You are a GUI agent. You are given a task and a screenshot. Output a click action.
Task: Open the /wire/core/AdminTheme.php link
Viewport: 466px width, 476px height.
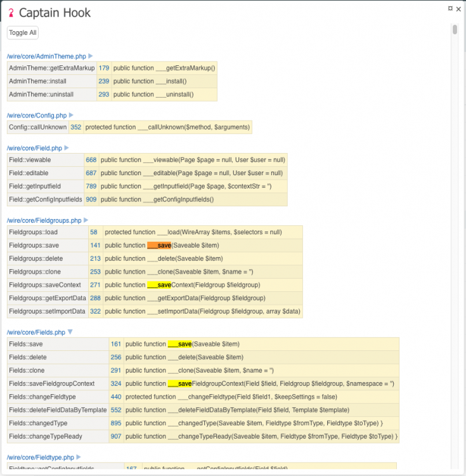tap(46, 56)
